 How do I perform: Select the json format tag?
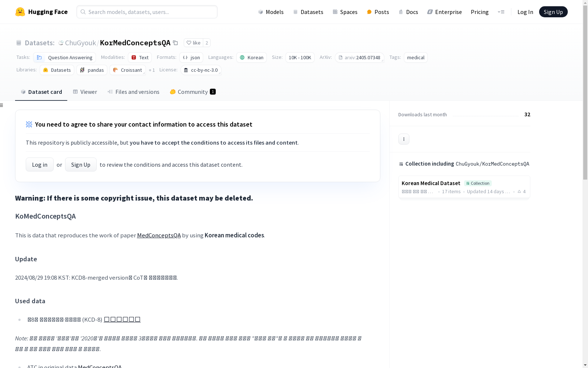[x=191, y=57]
